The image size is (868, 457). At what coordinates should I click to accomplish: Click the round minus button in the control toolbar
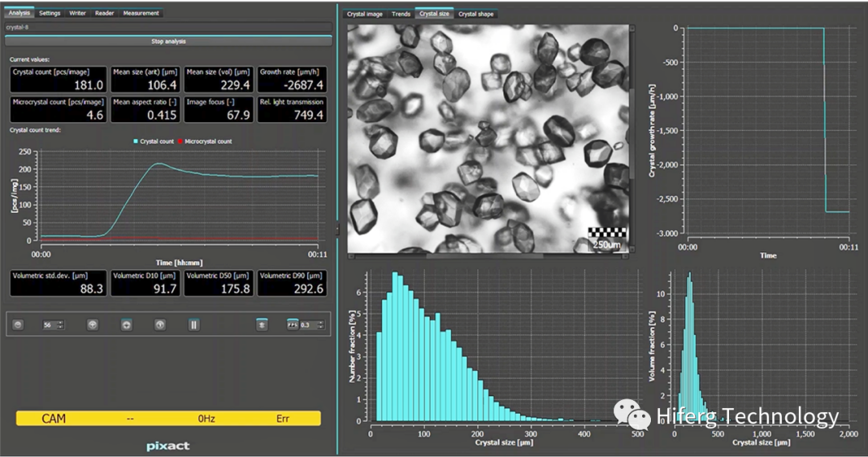tap(18, 324)
